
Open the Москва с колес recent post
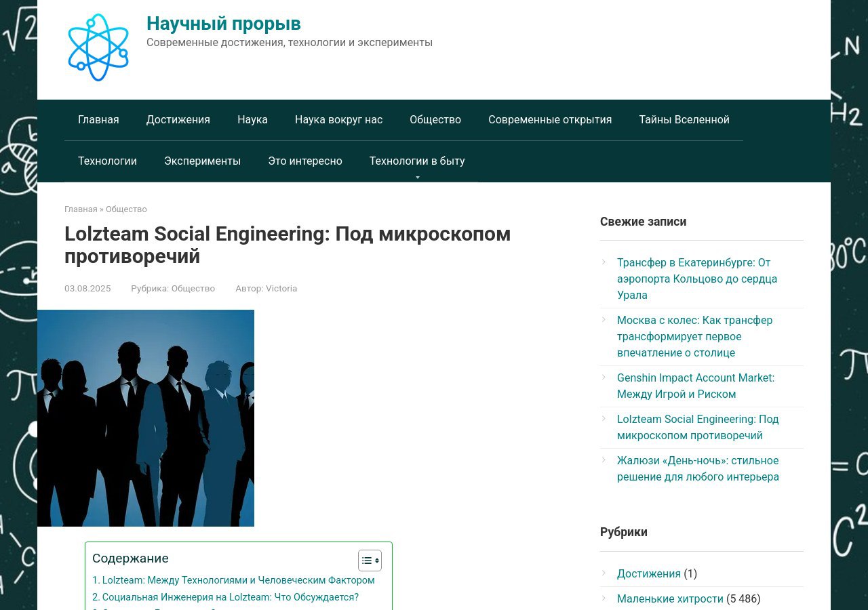tap(694, 336)
